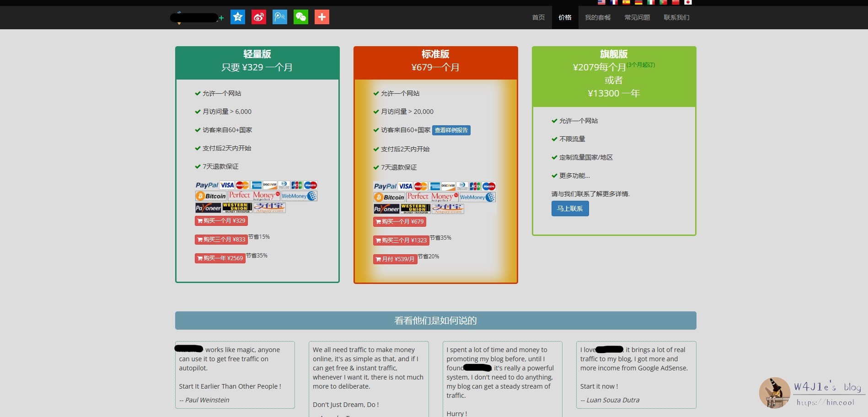Click the green WeChat share icon
The width and height of the screenshot is (868, 417).
[300, 17]
